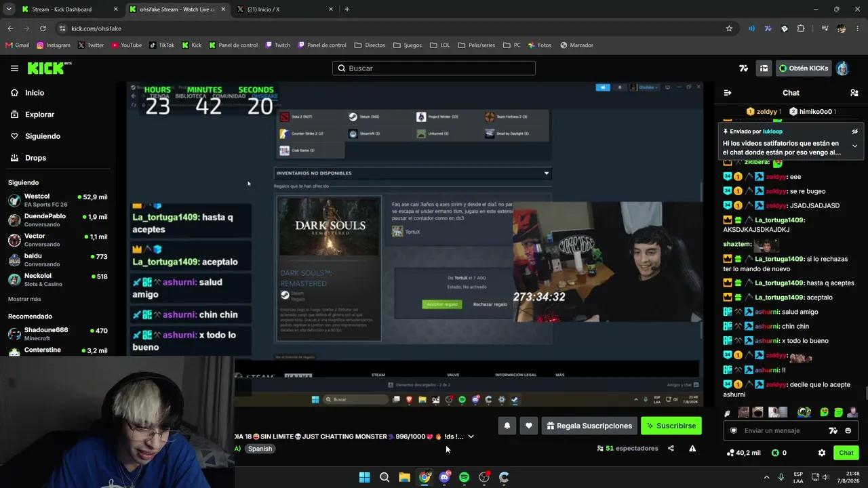The width and height of the screenshot is (868, 488).
Task: Open the TikTok bookmark
Action: (x=161, y=45)
